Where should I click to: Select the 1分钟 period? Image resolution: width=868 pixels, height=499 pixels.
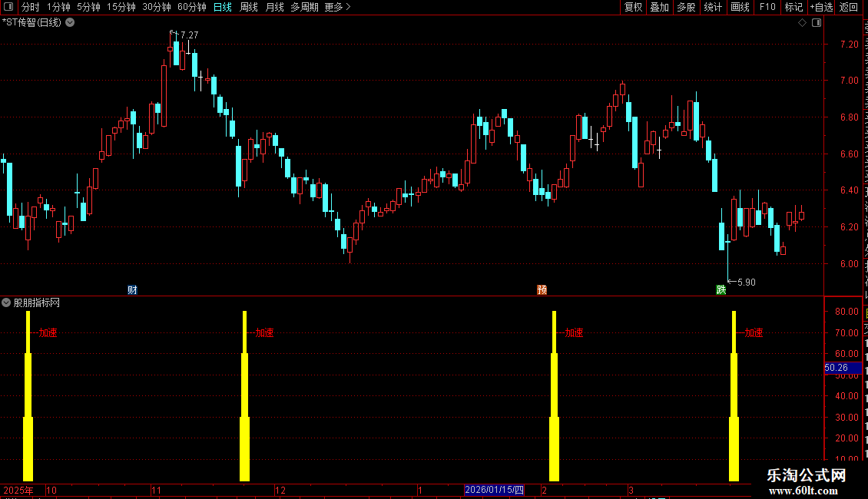click(x=58, y=7)
